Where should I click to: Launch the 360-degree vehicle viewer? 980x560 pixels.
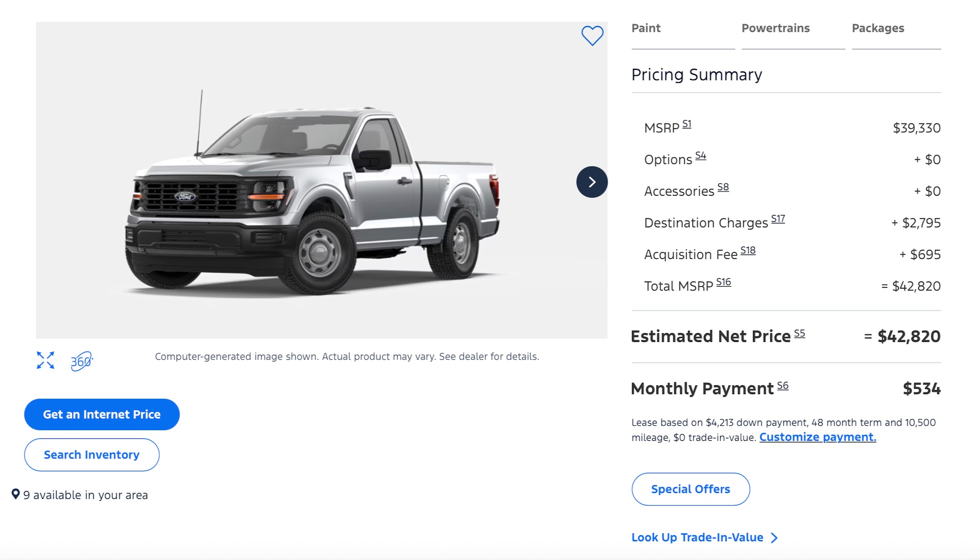[x=81, y=360]
